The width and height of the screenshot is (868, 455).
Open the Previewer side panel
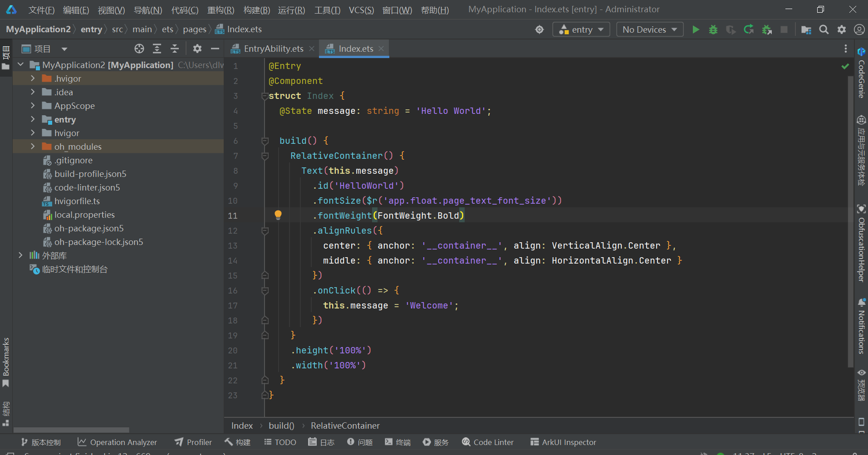coord(861,385)
